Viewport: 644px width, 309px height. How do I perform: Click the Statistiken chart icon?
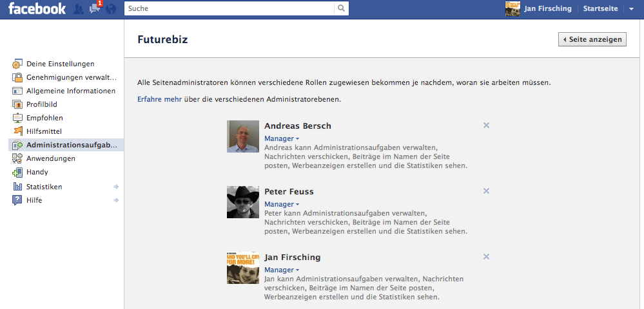tap(17, 186)
